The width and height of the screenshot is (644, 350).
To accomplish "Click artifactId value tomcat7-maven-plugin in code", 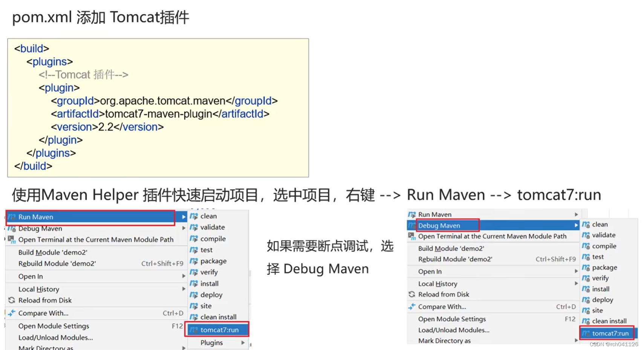I will (159, 114).
